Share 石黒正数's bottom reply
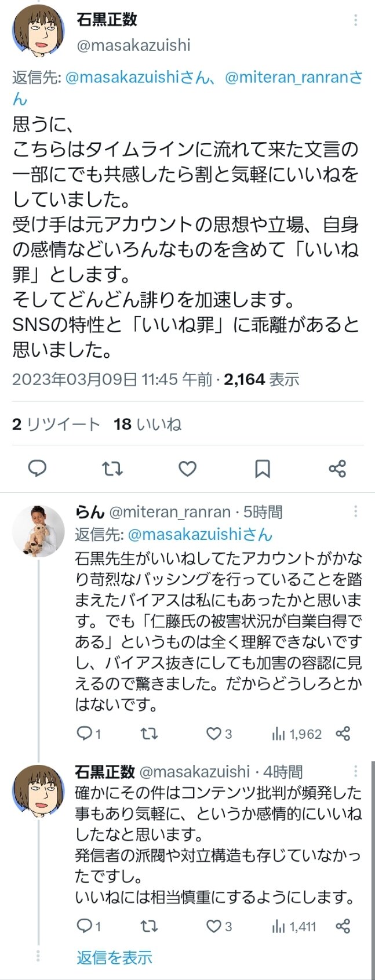375x980 pixels. 343,926
